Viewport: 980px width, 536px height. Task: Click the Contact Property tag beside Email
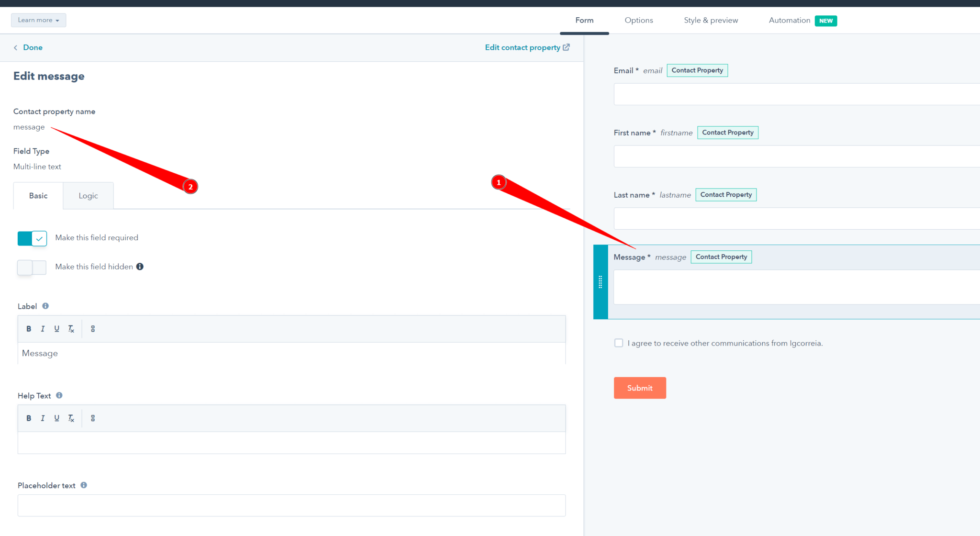[x=697, y=70]
